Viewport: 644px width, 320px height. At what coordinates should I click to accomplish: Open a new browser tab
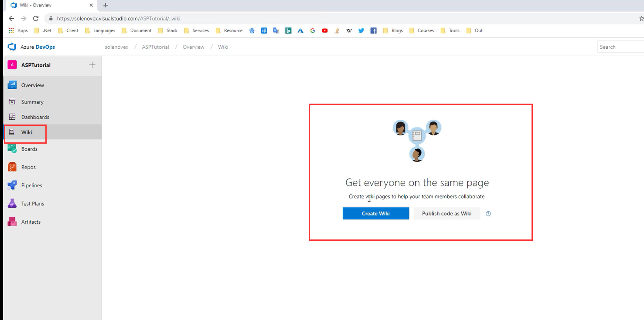coord(106,5)
